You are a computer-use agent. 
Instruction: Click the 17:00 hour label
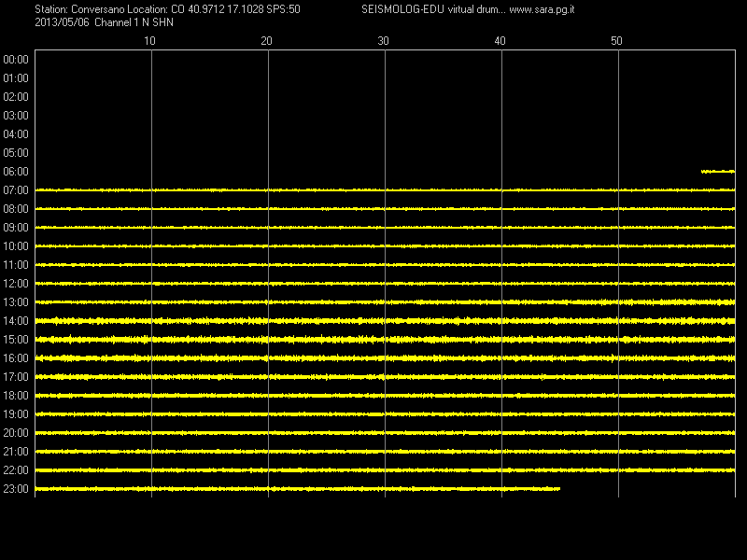(x=16, y=377)
